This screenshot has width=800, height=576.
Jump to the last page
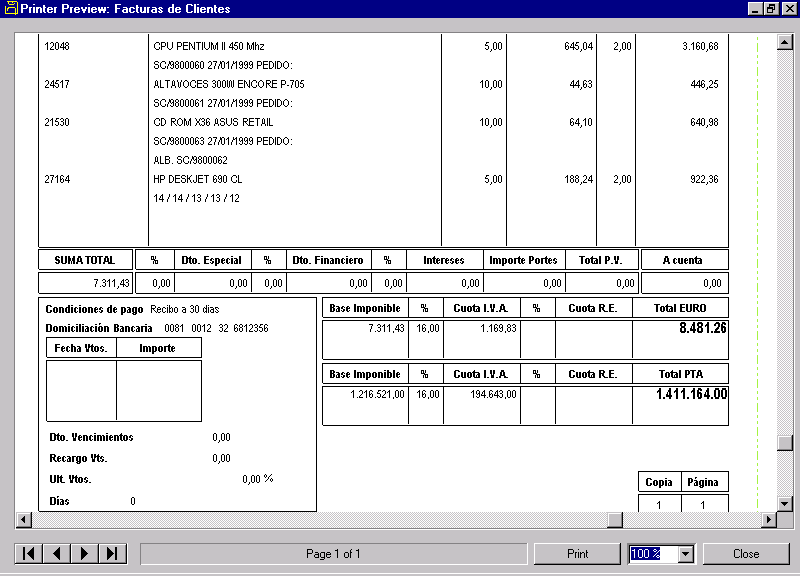click(111, 553)
